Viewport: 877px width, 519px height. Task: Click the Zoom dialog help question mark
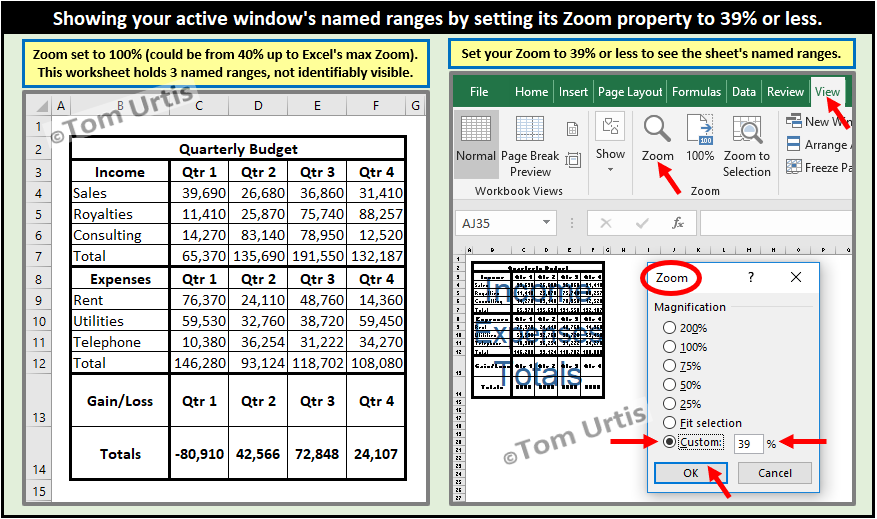click(751, 277)
